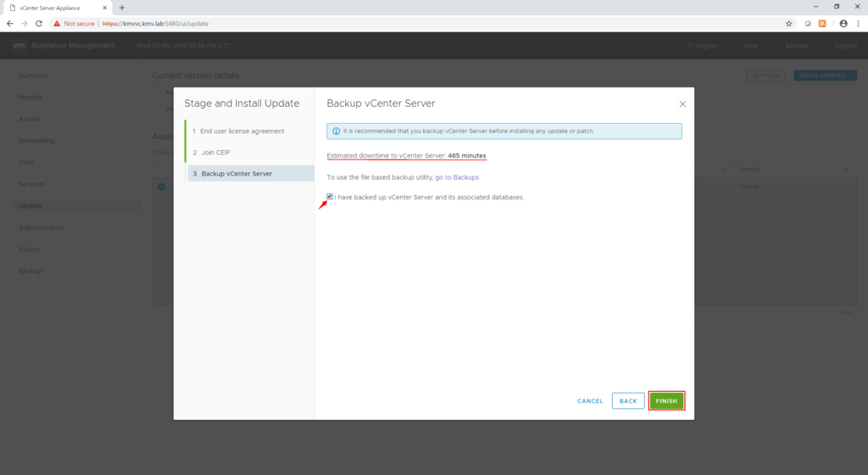
Task: Open the Actions dropdown menu
Action: (x=798, y=46)
